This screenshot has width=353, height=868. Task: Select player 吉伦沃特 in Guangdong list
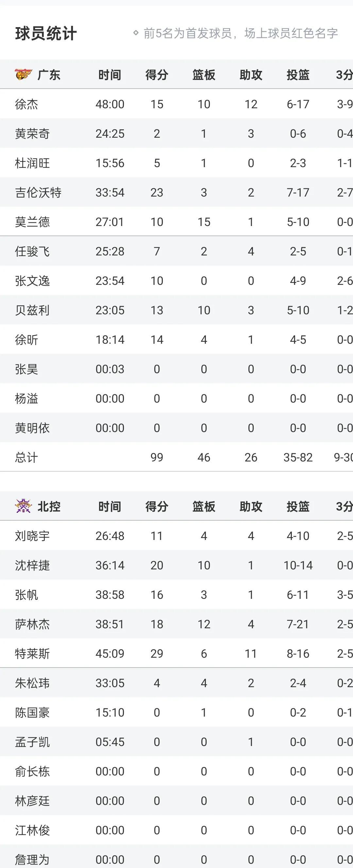coord(38,192)
